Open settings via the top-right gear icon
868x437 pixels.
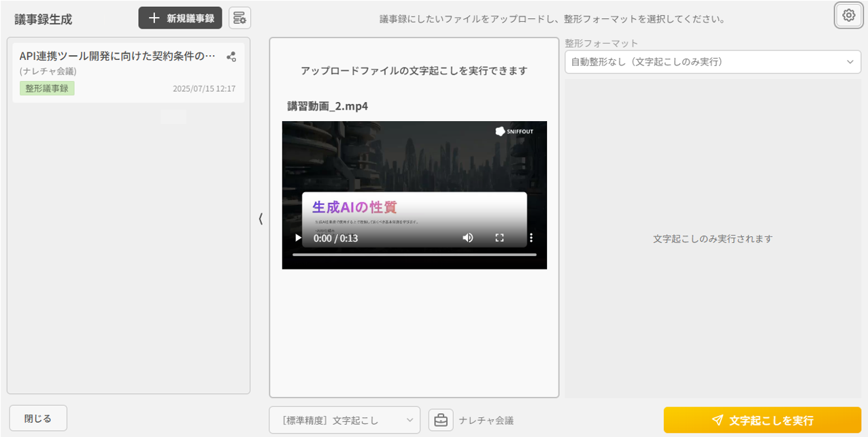pyautogui.click(x=848, y=15)
